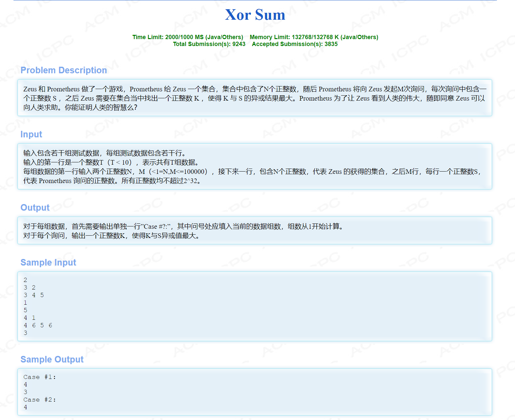Click the sample input line '4 1'
This screenshot has height=420, width=515.
30,318
